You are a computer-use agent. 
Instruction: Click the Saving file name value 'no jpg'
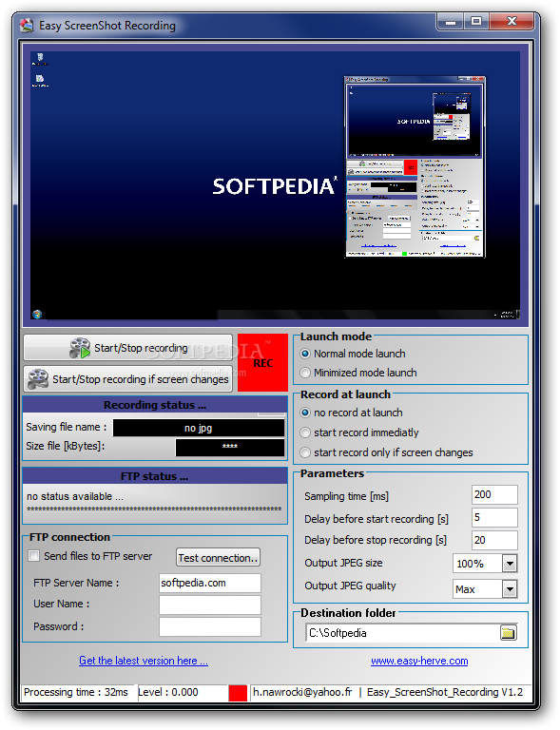click(199, 428)
